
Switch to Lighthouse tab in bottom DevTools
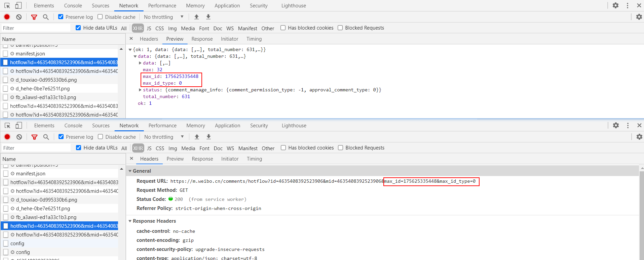294,126
